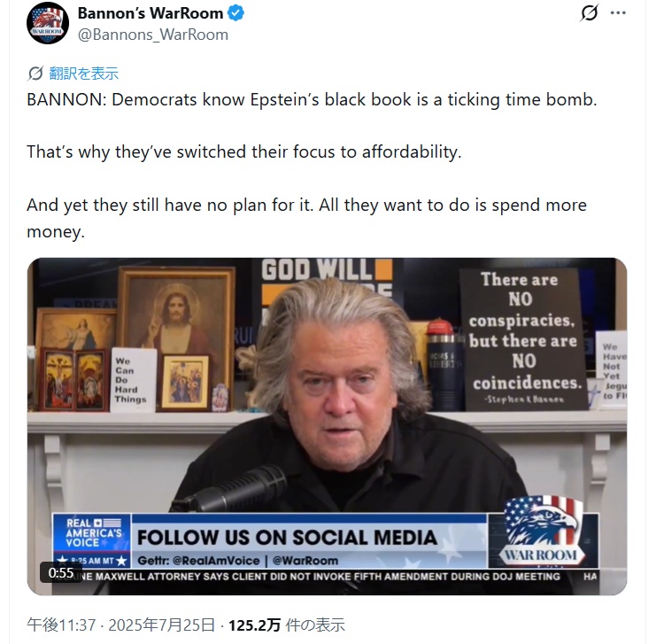Click the 0:55 video duration badge

point(61,572)
